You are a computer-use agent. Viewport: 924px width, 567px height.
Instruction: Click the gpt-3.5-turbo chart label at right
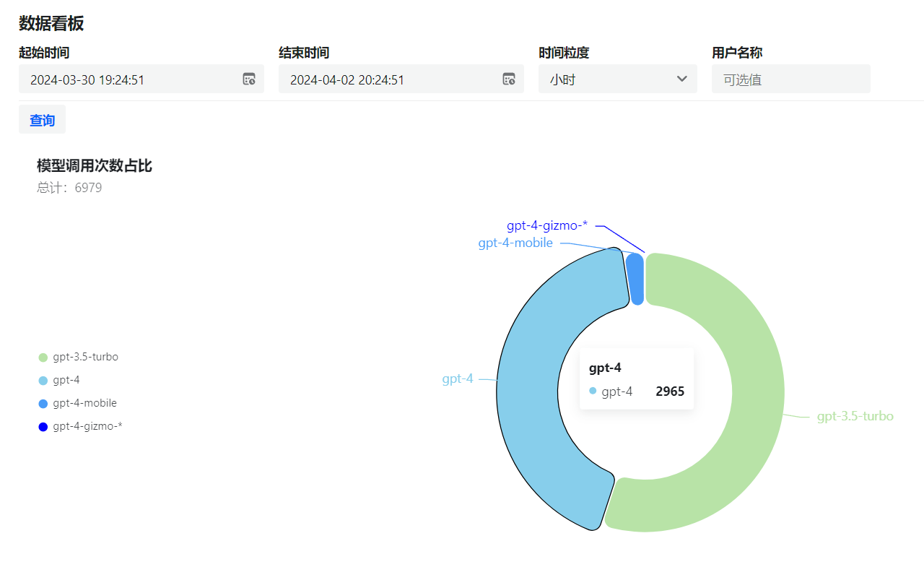click(855, 416)
